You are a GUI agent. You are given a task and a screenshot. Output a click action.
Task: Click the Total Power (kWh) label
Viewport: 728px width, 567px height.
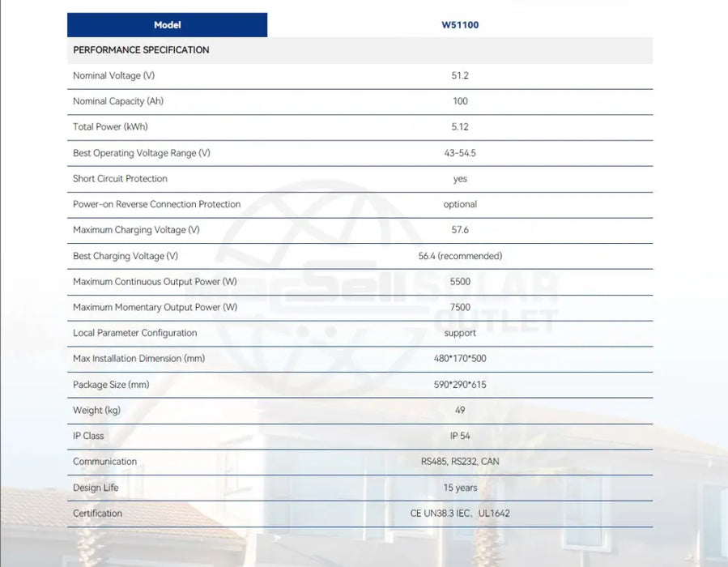pyautogui.click(x=110, y=127)
